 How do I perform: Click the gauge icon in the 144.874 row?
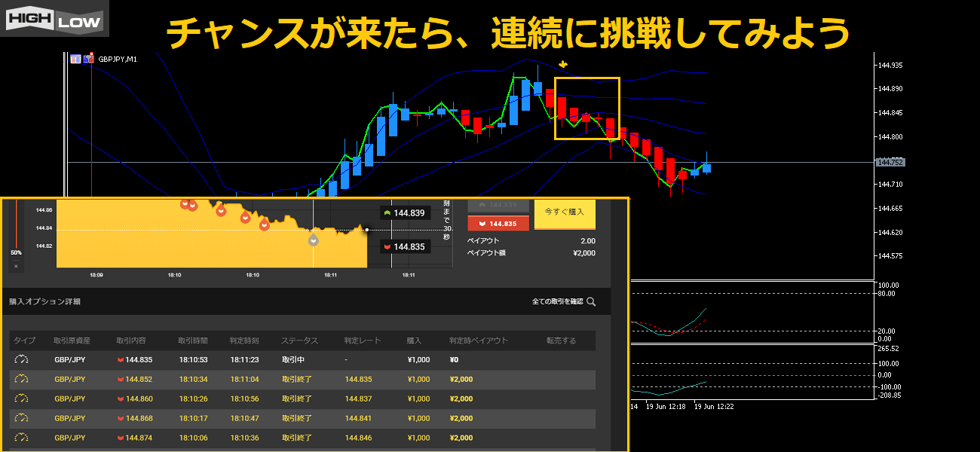click(22, 438)
